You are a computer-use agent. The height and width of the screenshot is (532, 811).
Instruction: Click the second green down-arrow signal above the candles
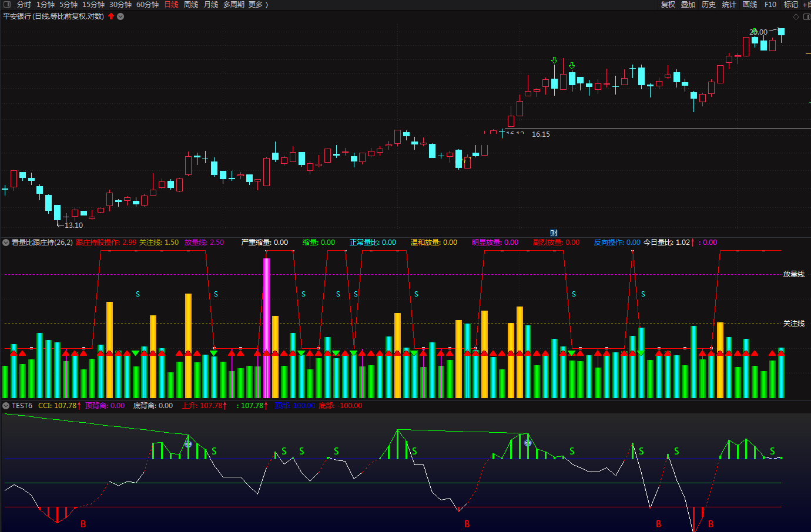coord(572,65)
